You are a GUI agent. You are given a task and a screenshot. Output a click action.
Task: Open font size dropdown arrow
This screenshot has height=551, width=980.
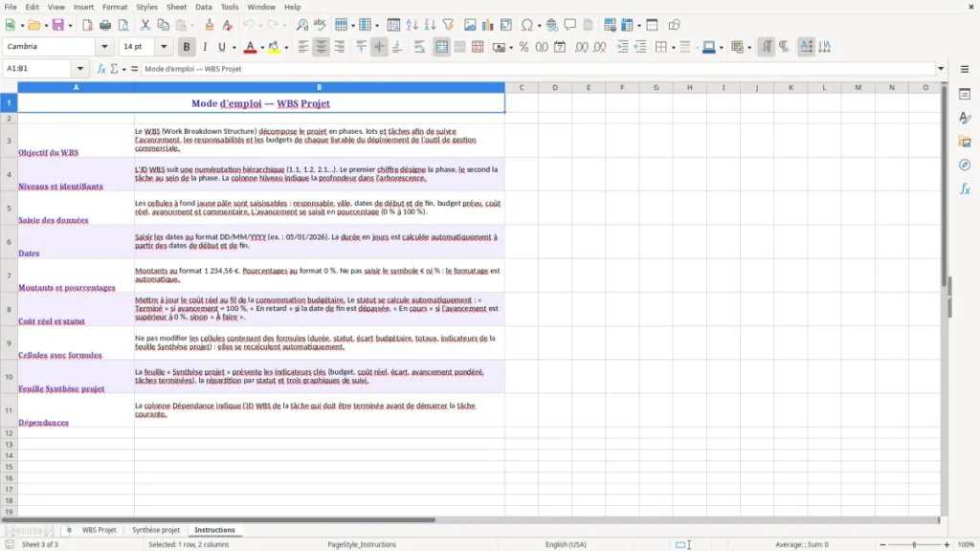pyautogui.click(x=164, y=47)
